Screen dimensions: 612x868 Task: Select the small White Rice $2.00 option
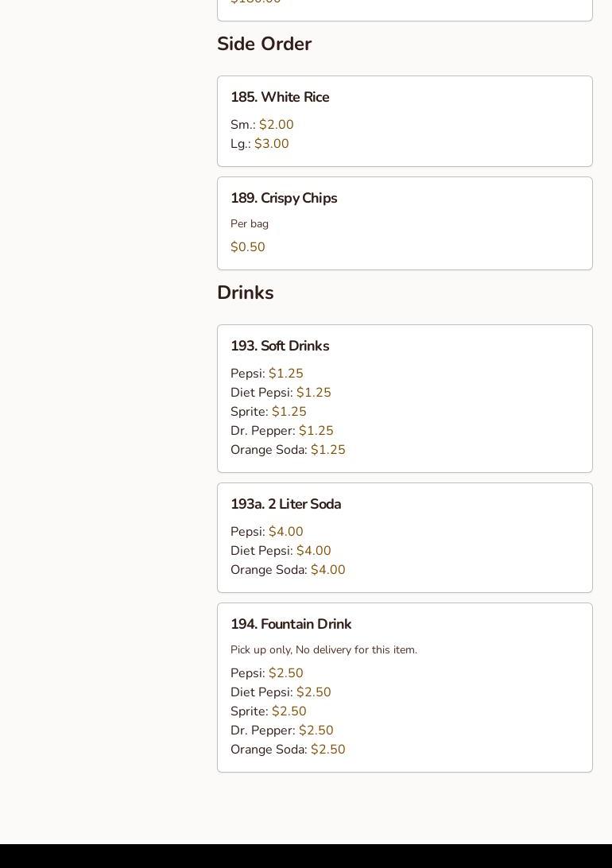point(262,125)
